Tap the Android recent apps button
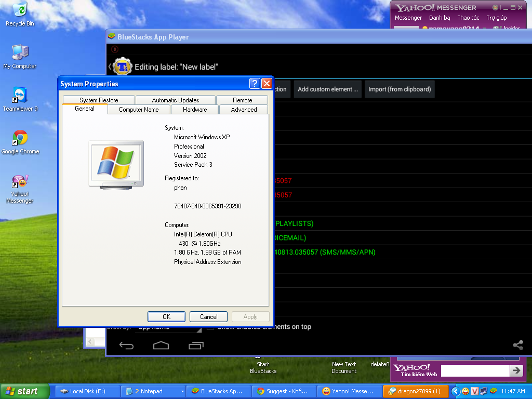 point(196,345)
